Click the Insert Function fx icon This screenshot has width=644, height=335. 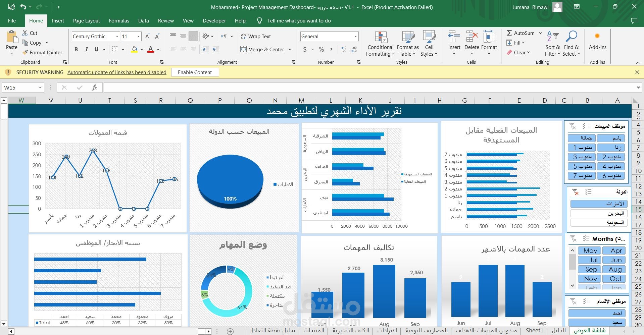95,88
